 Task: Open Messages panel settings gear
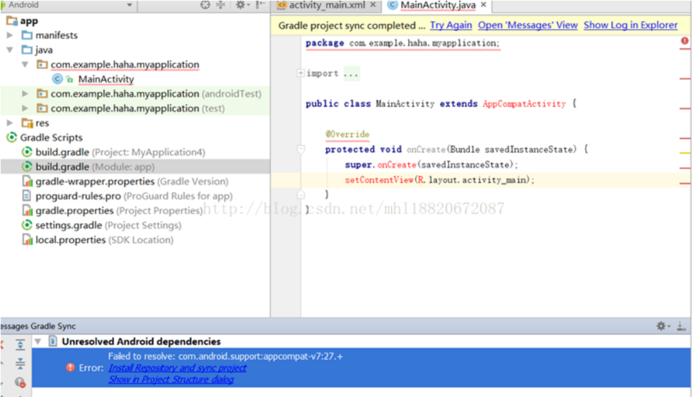click(663, 326)
